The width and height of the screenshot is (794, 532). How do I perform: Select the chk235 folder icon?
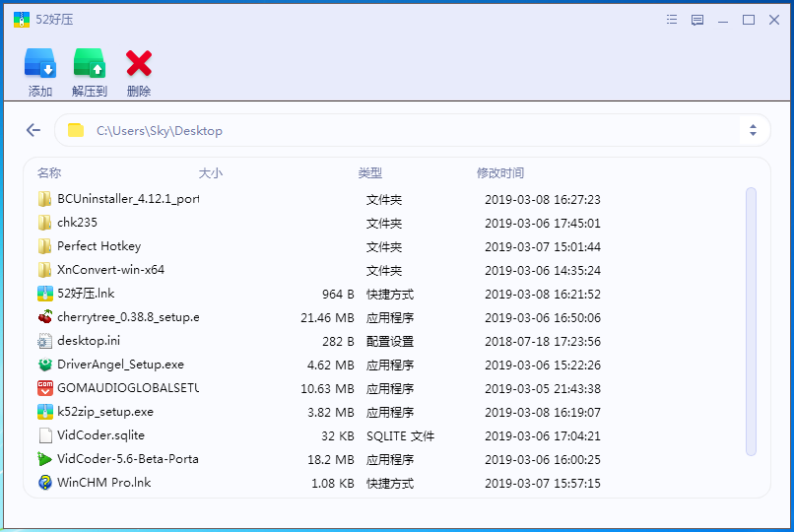pyautogui.click(x=44, y=223)
